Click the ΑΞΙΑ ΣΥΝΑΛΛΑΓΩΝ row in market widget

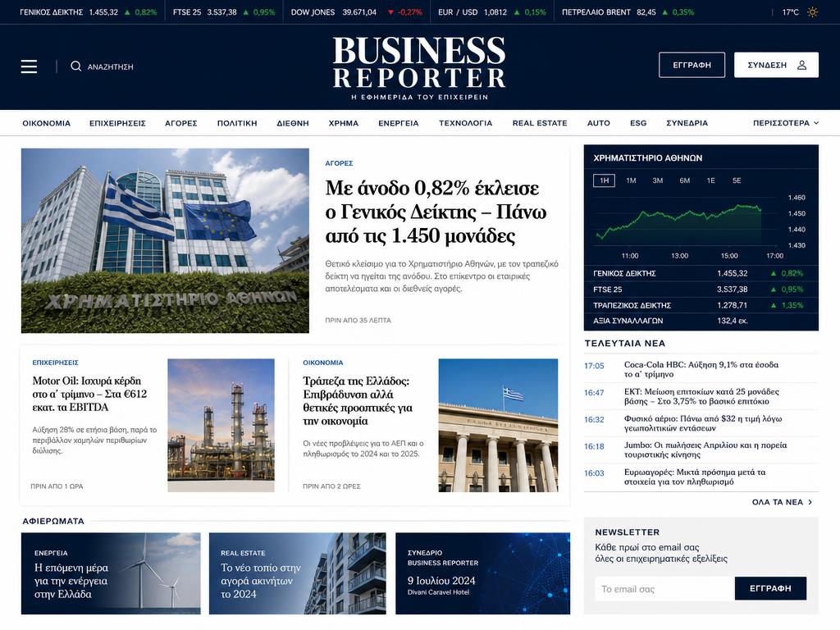pos(701,321)
